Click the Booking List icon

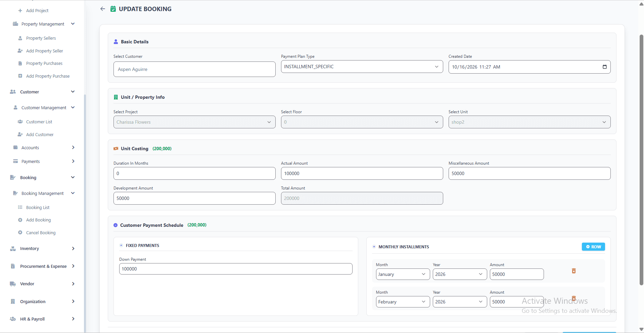coord(20,207)
